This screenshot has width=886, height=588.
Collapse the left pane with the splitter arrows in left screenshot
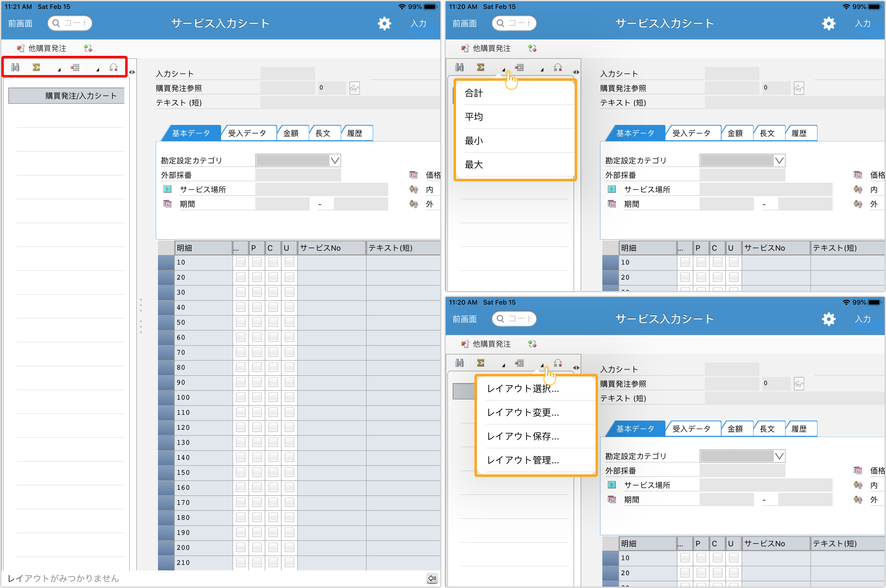click(132, 72)
